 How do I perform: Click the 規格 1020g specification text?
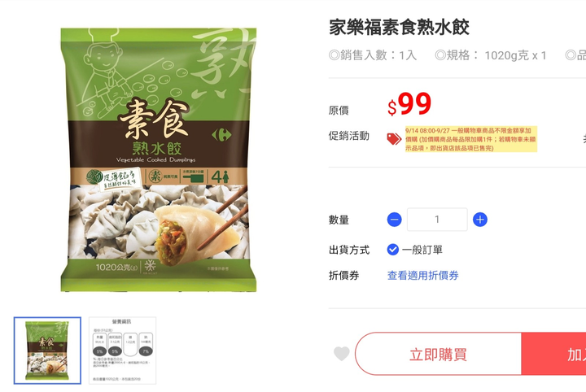pos(491,55)
